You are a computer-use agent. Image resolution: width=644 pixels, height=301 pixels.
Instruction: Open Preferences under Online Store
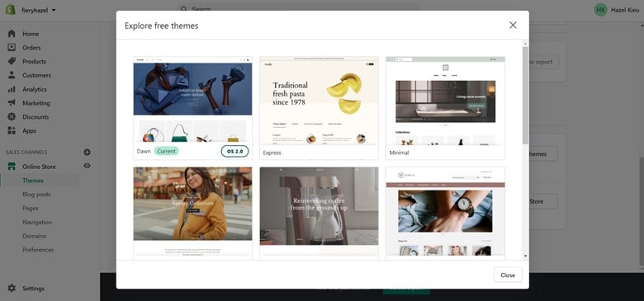(x=38, y=250)
